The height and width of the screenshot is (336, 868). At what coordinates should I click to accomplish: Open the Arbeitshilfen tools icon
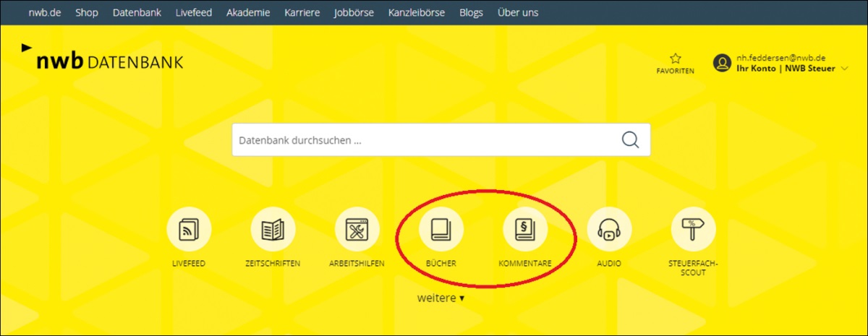357,231
